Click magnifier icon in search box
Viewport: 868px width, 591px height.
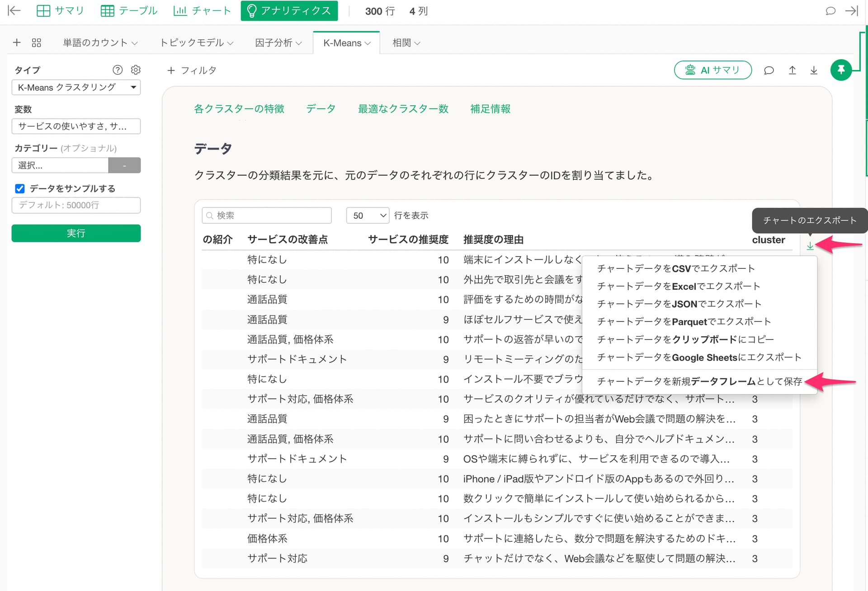pyautogui.click(x=210, y=216)
